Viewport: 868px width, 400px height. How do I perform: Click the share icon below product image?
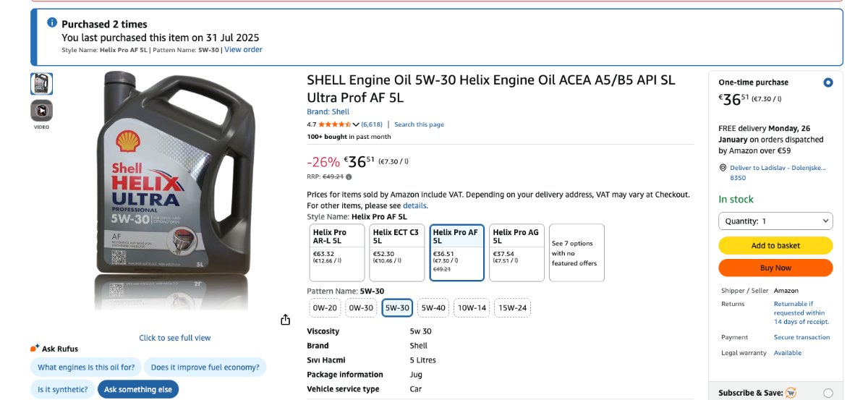[x=285, y=320]
